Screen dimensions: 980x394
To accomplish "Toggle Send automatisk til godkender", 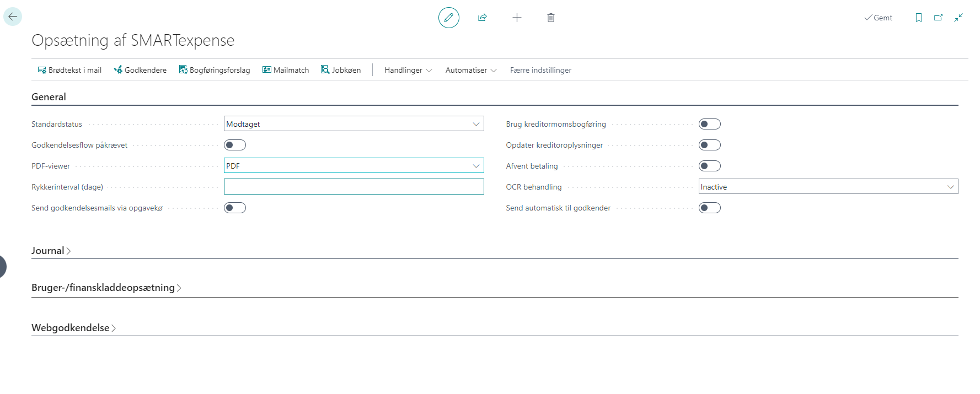I will [x=709, y=208].
